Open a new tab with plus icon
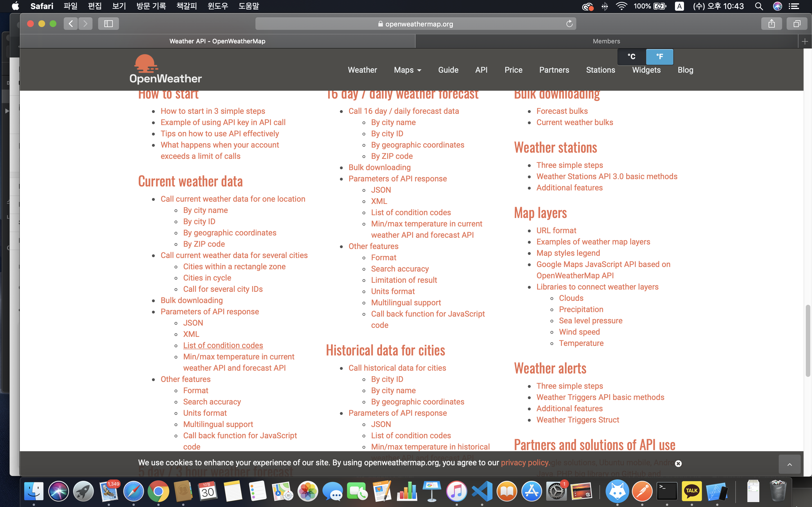The width and height of the screenshot is (812, 507). [x=805, y=41]
